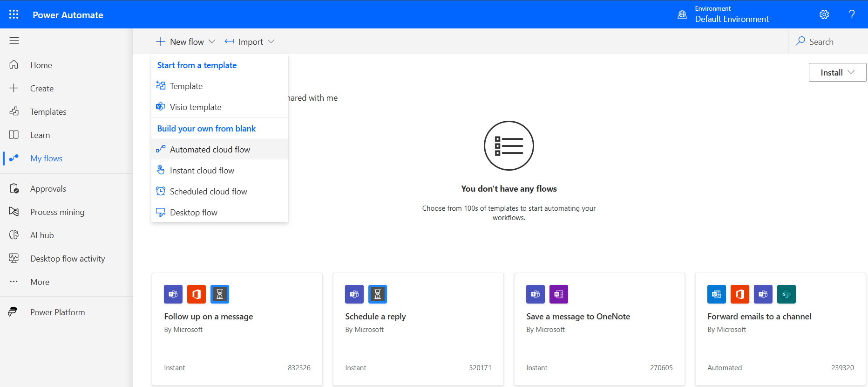This screenshot has width=868, height=387.
Task: Click the 'Start from a template' heading
Action: pos(197,65)
